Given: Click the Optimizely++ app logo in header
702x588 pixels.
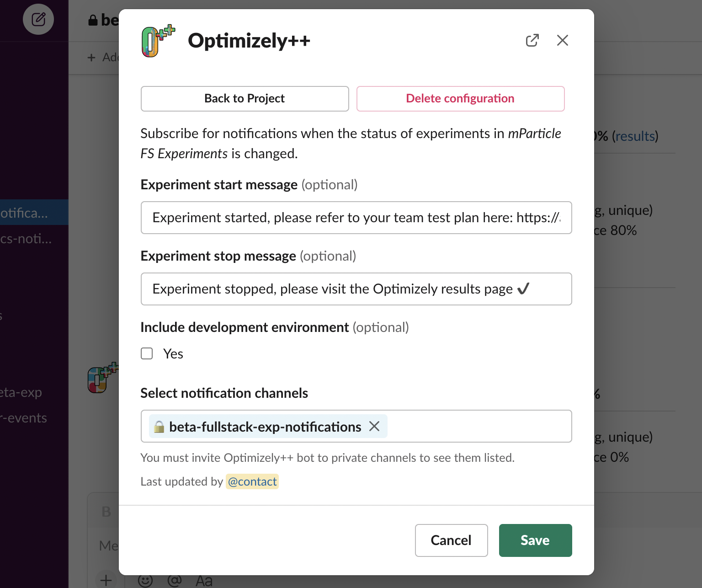Looking at the screenshot, I should 158,41.
